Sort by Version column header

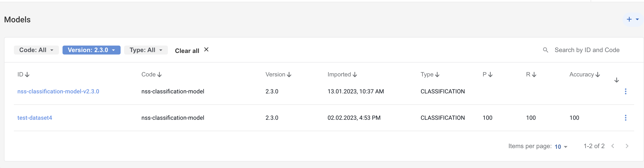[x=278, y=74]
